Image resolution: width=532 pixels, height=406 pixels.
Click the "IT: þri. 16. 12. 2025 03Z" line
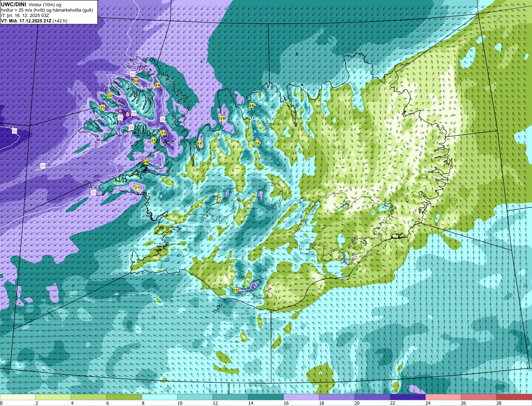(25, 15)
